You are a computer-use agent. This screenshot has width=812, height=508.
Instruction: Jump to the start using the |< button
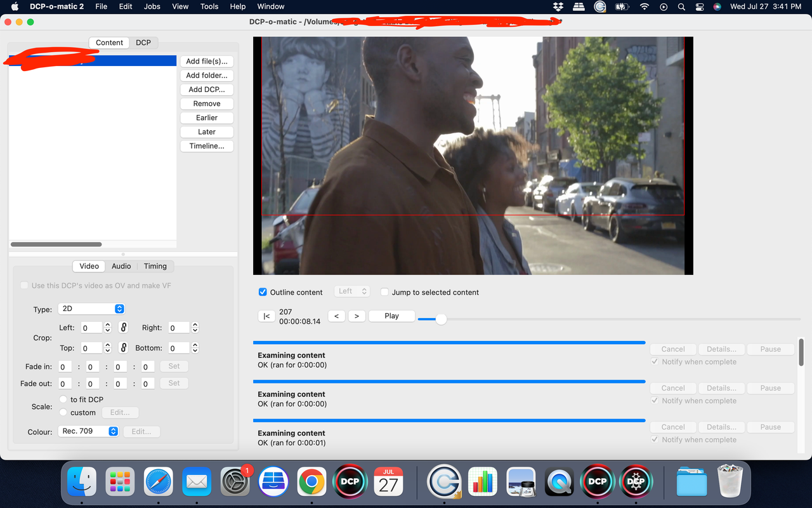(x=266, y=316)
